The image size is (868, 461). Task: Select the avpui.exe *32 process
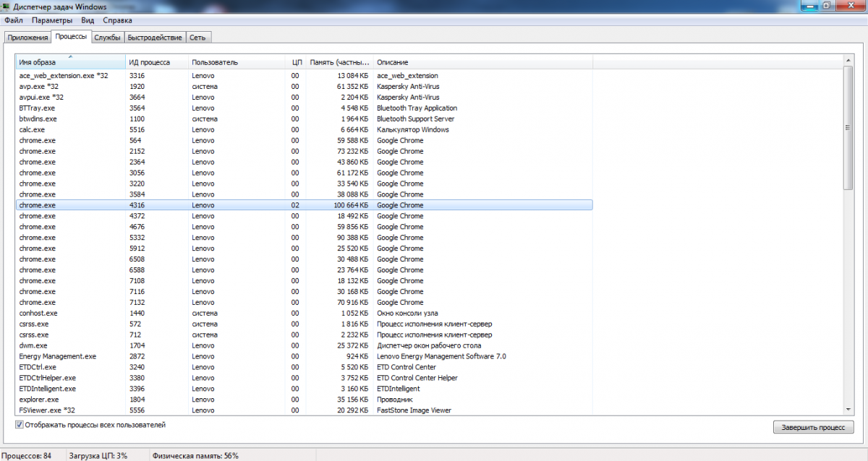pyautogui.click(x=304, y=98)
